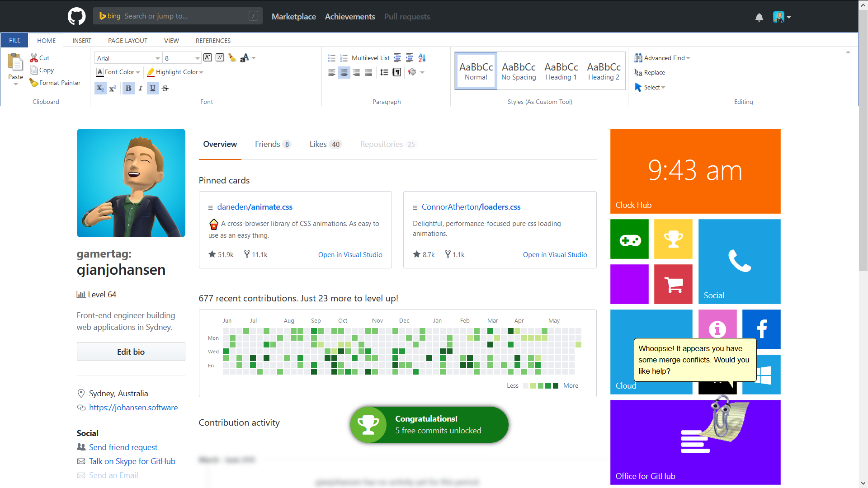This screenshot has height=488, width=868.
Task: Toggle Bold formatting
Action: click(x=128, y=88)
